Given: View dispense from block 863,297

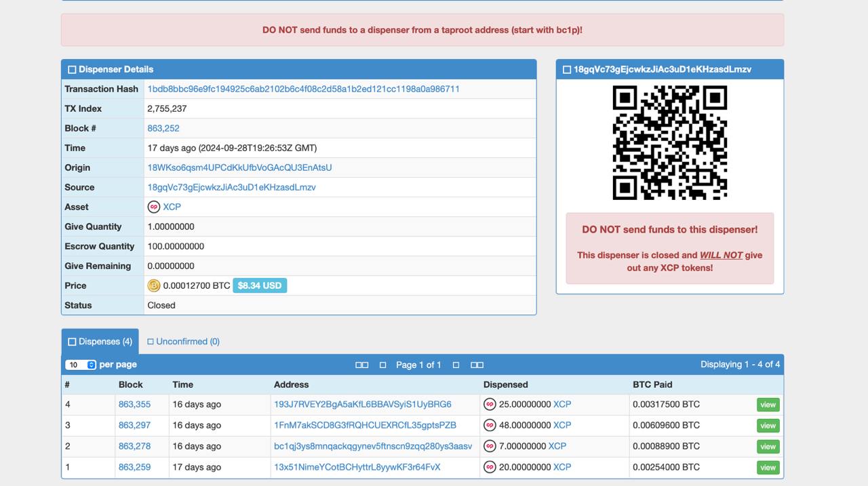Looking at the screenshot, I should 768,426.
